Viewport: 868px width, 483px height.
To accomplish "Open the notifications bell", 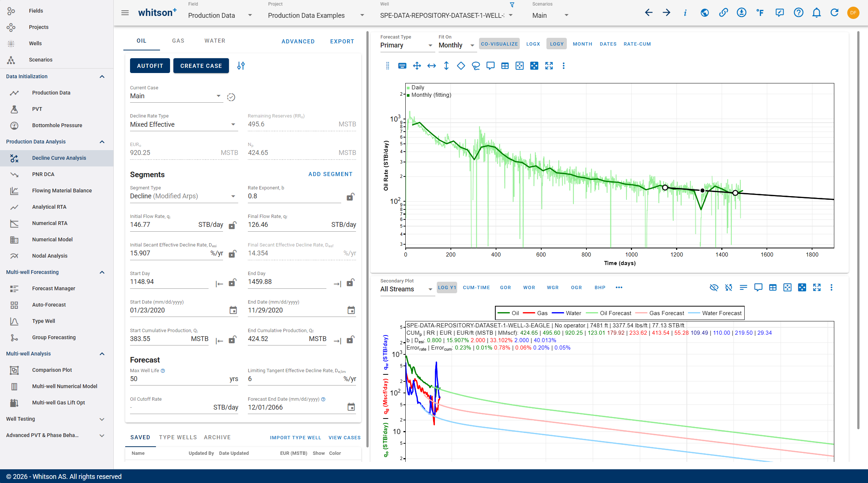I will pyautogui.click(x=817, y=13).
